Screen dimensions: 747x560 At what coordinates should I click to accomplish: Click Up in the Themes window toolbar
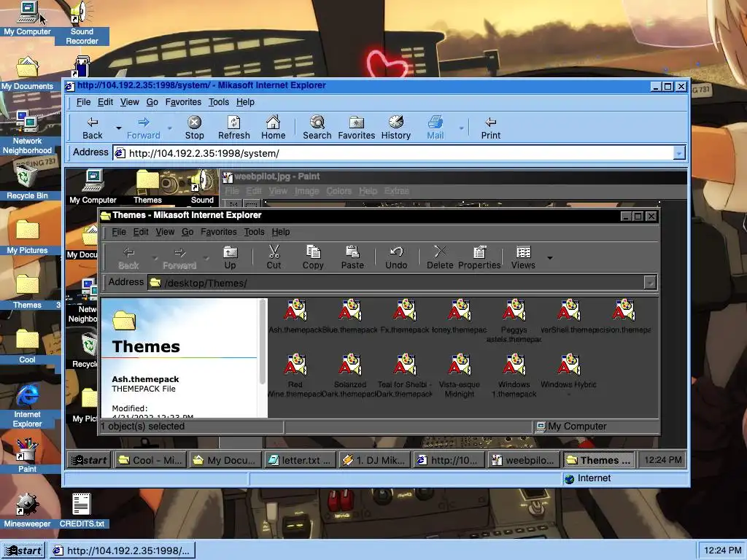pyautogui.click(x=230, y=257)
